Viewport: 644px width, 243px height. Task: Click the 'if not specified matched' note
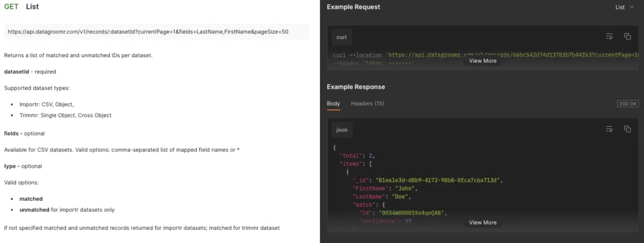click(x=142, y=228)
